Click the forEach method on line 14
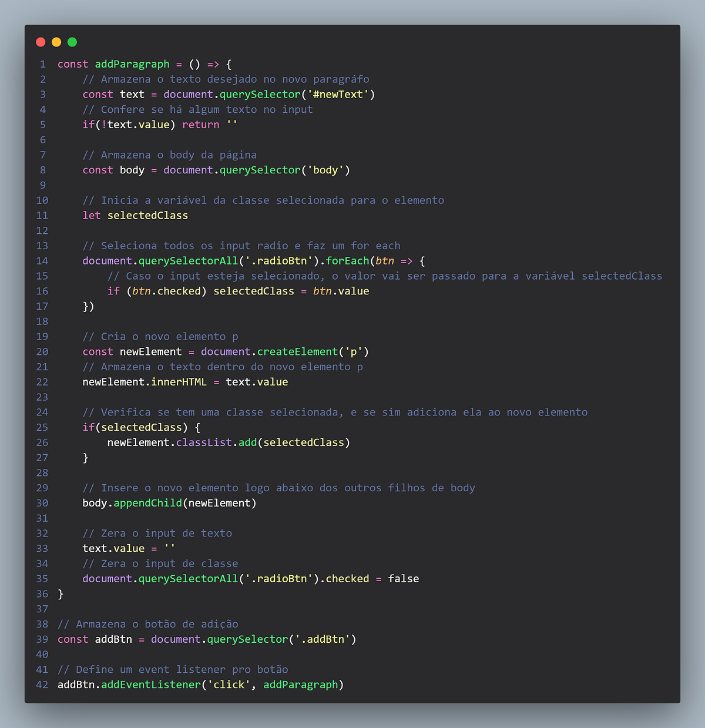705x728 pixels. click(349, 260)
